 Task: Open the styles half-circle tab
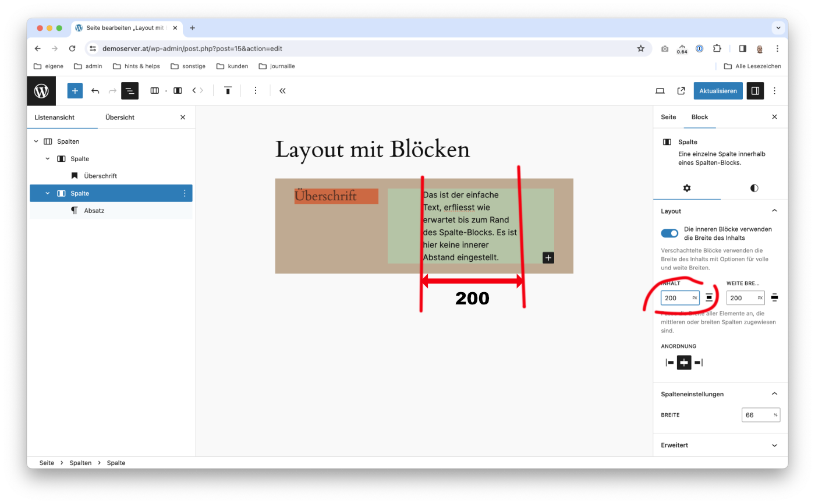(754, 188)
